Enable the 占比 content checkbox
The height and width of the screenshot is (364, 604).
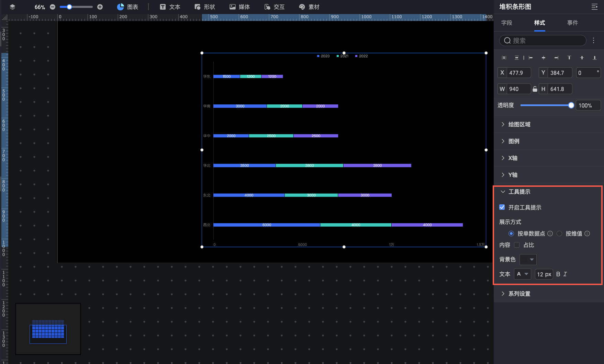pos(517,245)
